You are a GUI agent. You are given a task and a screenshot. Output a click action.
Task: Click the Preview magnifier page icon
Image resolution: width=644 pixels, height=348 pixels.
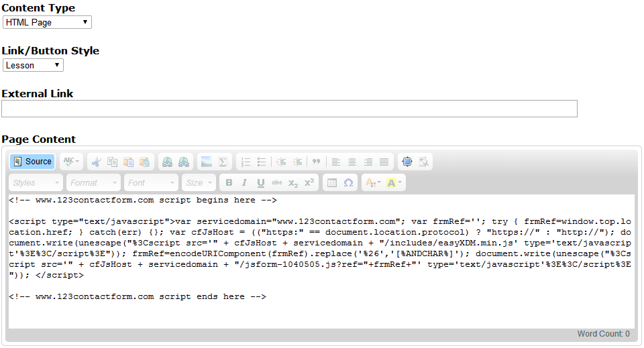coord(423,162)
